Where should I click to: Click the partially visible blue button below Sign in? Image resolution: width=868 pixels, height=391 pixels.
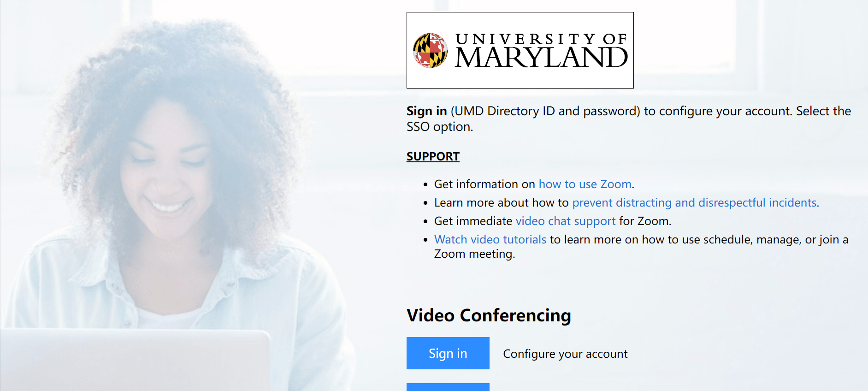[x=447, y=387]
